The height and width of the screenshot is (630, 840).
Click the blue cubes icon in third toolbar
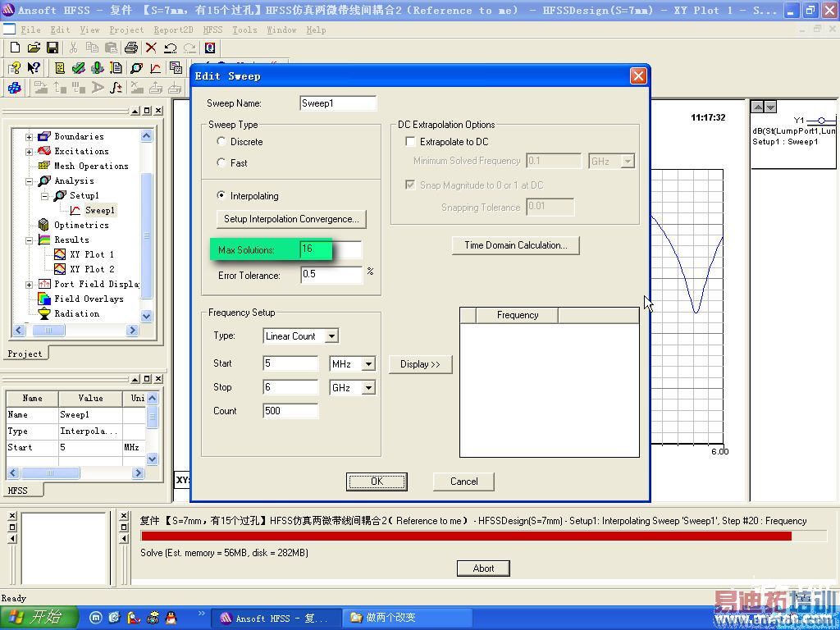pyautogui.click(x=15, y=87)
